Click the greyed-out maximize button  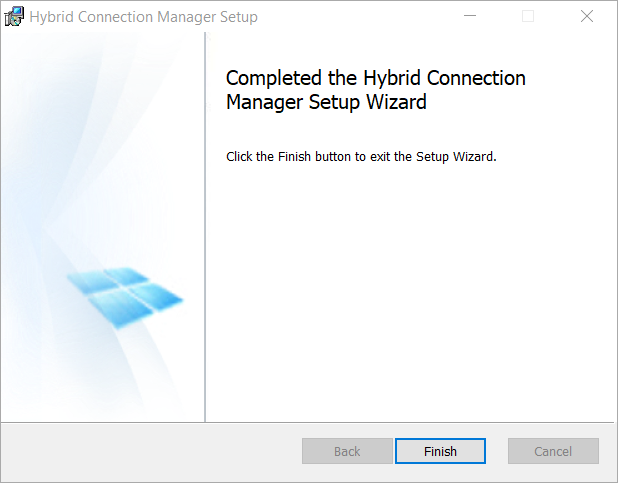pyautogui.click(x=528, y=17)
